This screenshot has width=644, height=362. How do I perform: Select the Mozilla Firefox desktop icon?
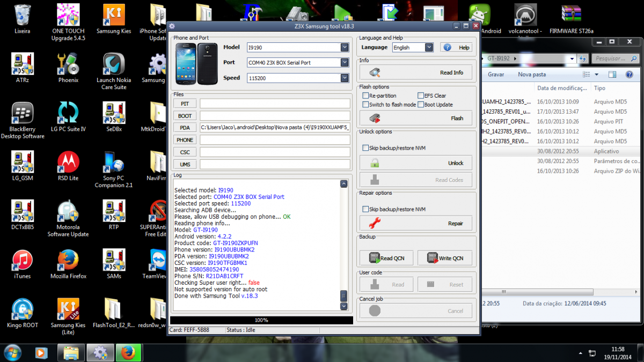68,264
